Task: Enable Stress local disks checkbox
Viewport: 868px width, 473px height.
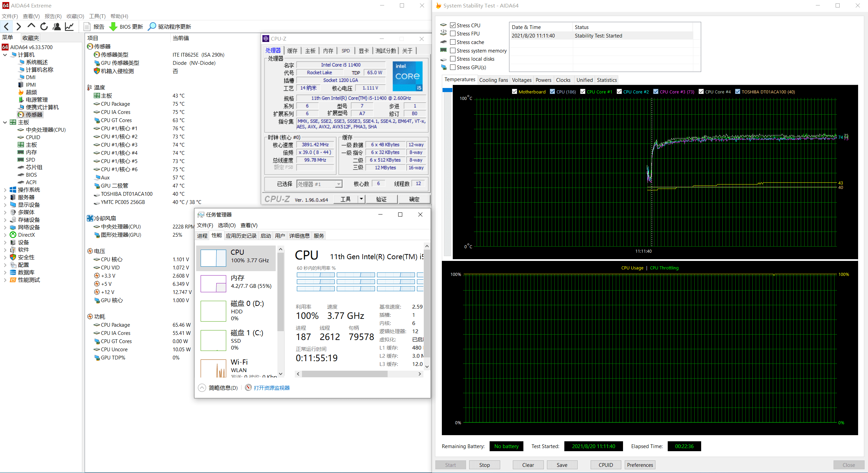Action: pyautogui.click(x=453, y=59)
